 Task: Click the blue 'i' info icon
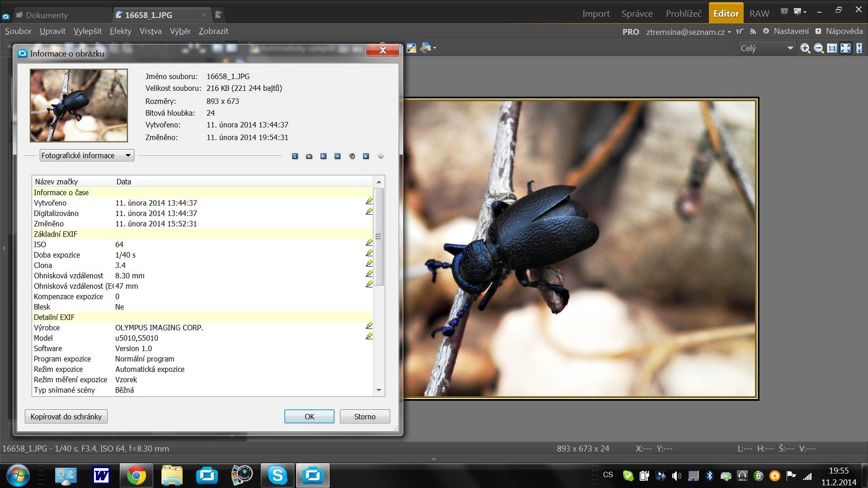[x=295, y=156]
